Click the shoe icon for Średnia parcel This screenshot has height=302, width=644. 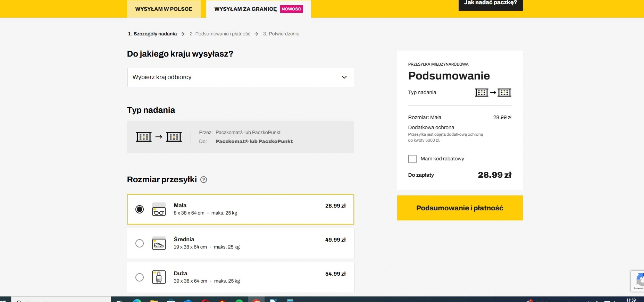coord(159,243)
